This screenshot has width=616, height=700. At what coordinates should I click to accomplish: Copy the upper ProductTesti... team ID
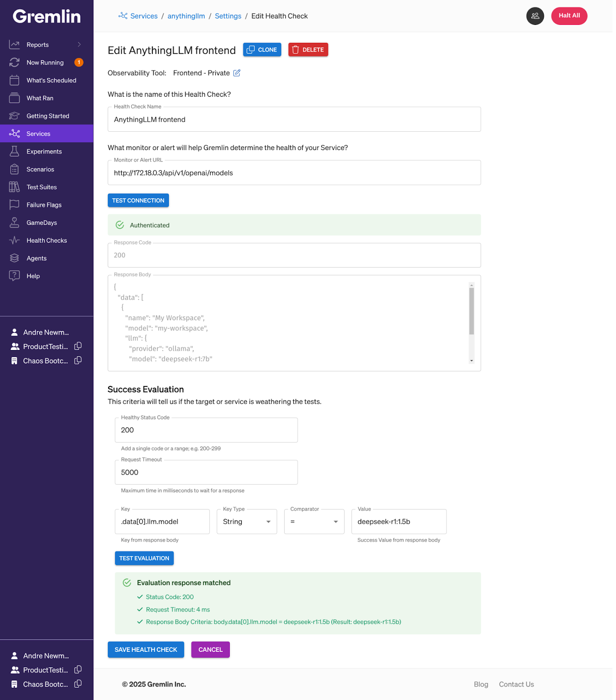coord(78,346)
